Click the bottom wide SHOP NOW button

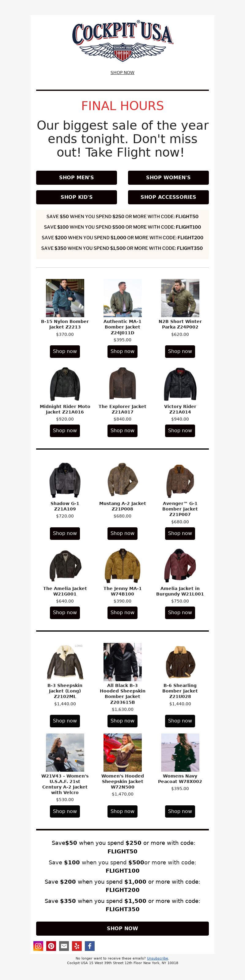(122, 928)
